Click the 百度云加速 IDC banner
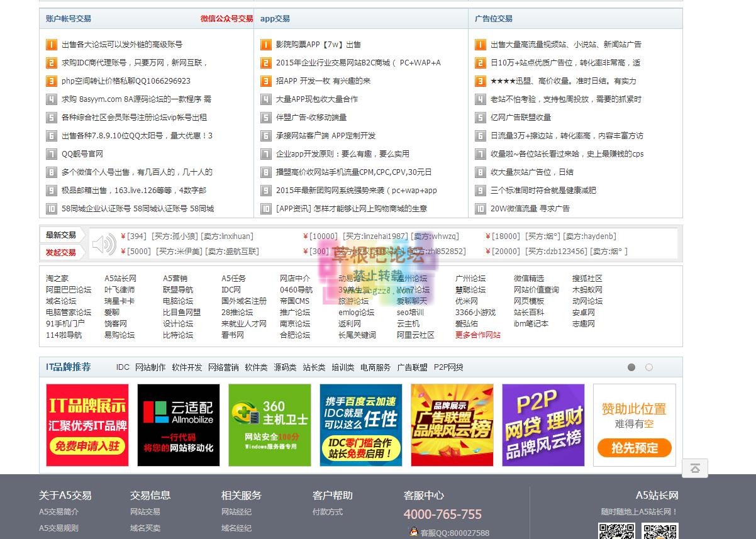The image size is (756, 539). tap(360, 425)
